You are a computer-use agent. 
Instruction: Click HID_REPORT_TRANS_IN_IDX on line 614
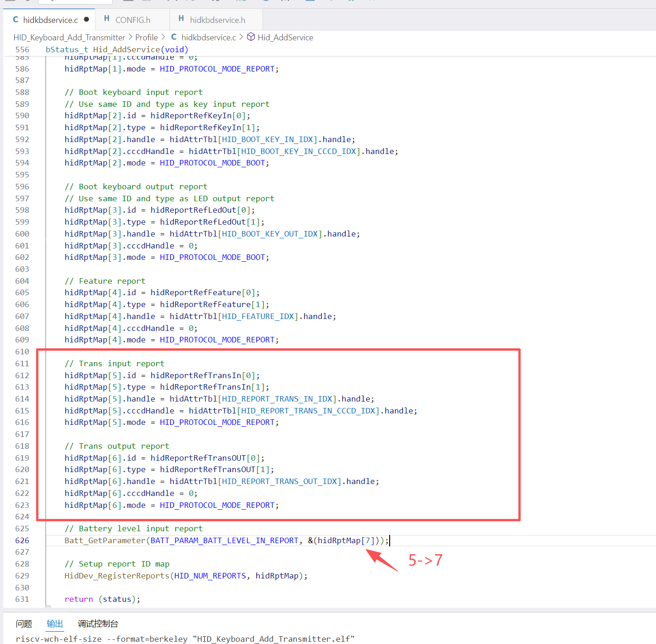277,399
